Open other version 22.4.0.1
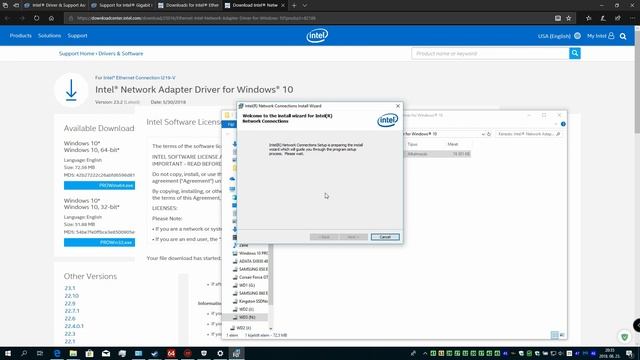 click(x=74, y=326)
